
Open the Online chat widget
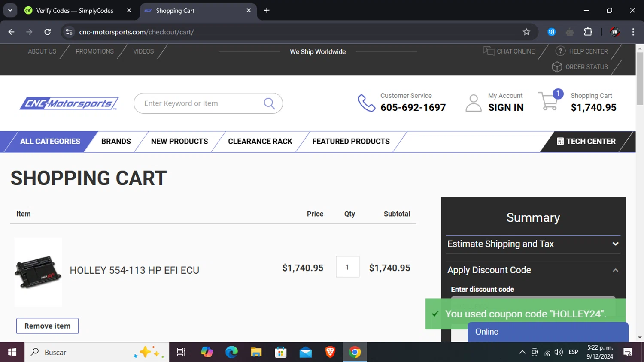(548, 332)
